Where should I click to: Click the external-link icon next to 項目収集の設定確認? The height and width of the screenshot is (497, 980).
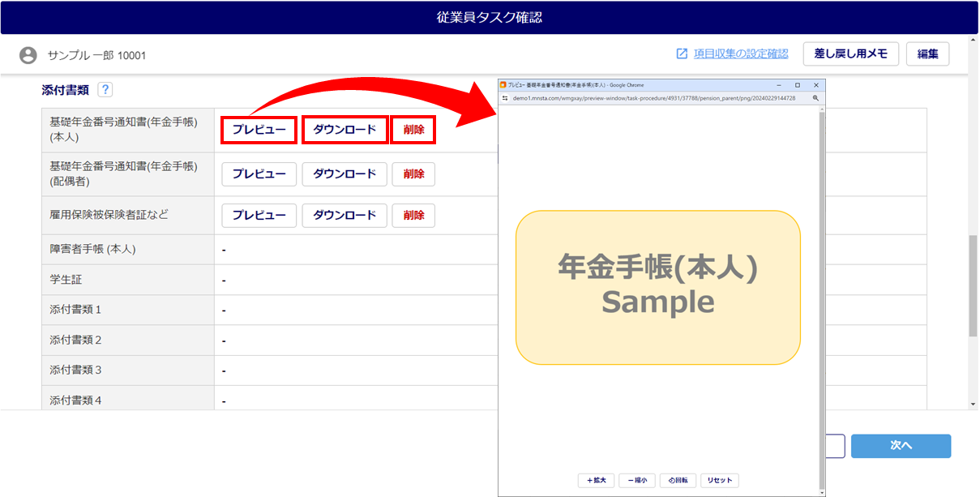tap(682, 54)
